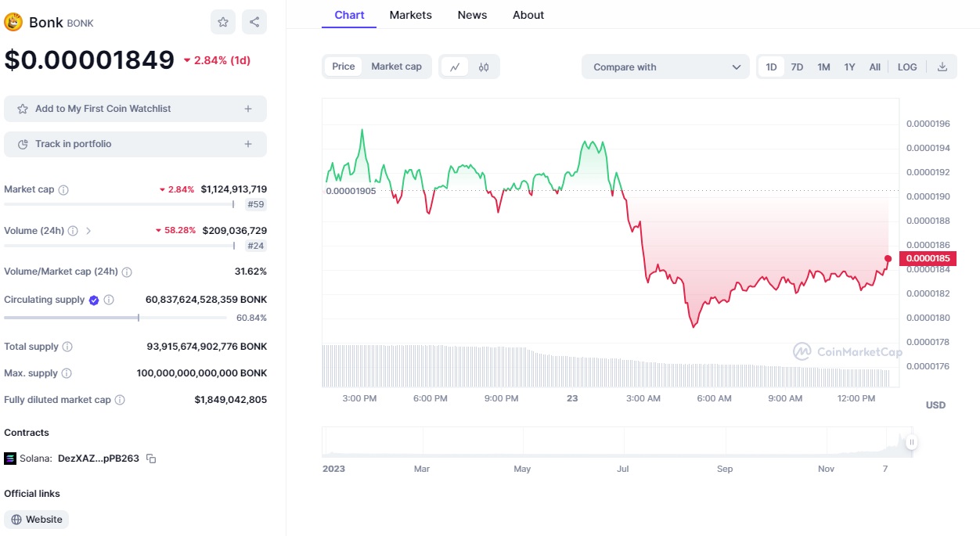Set chart range to 1Y
The height and width of the screenshot is (536, 980).
click(849, 67)
